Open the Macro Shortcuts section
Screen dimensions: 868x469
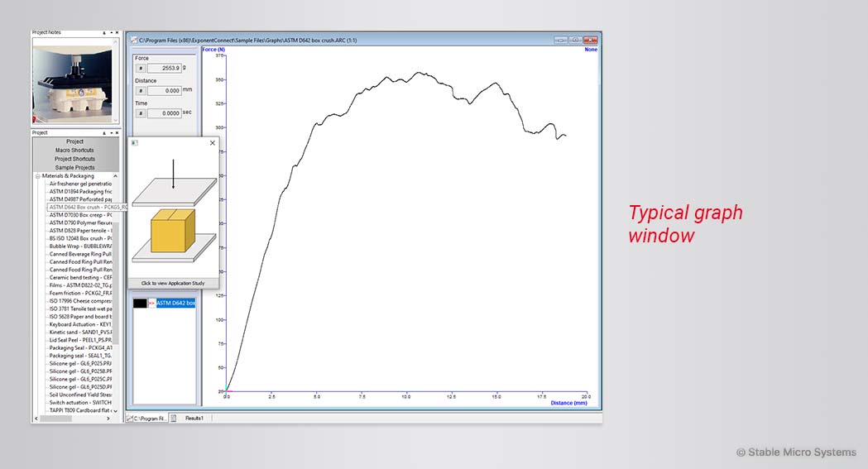74,150
